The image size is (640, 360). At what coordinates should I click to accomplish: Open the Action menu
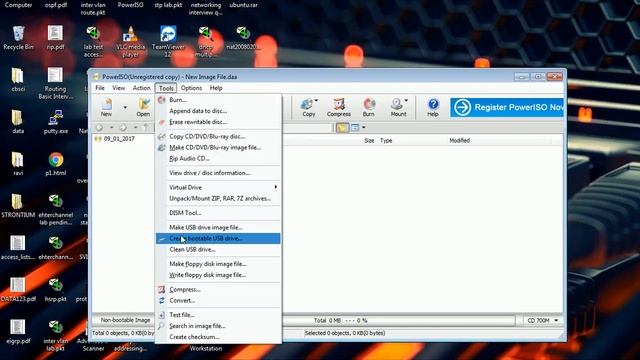point(142,88)
